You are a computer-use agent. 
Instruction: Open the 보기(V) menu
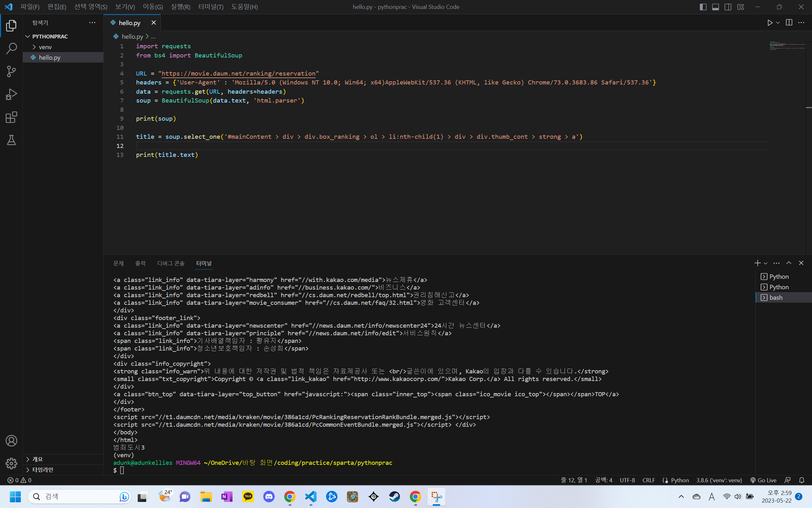point(125,7)
